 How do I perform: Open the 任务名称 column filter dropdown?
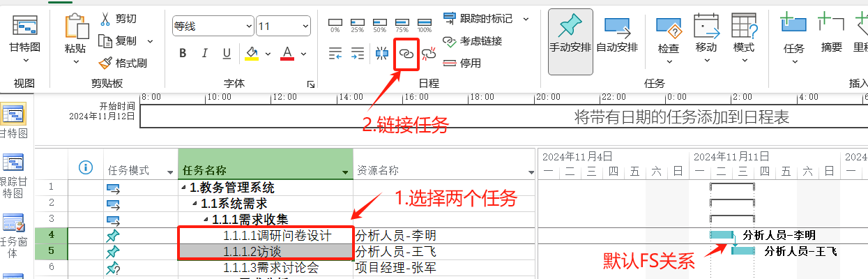(x=345, y=172)
